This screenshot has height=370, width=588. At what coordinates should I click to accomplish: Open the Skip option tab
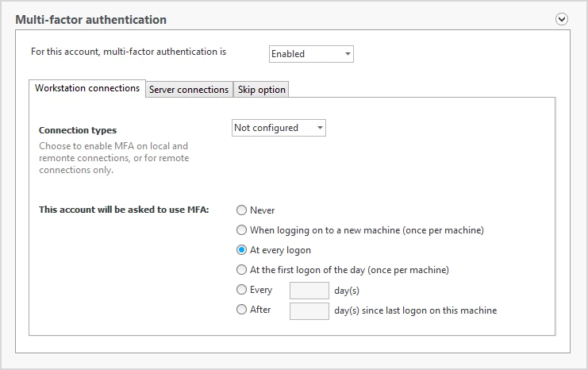pos(261,90)
